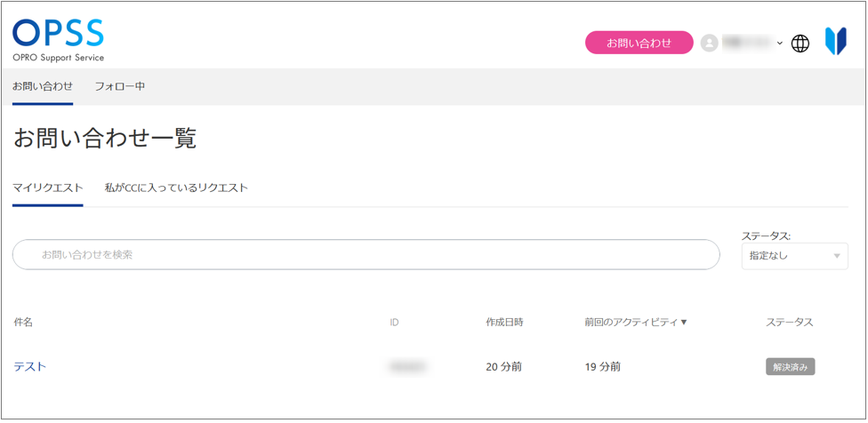This screenshot has width=868, height=423.
Task: Click the blue beginner guide icon
Action: [x=835, y=42]
